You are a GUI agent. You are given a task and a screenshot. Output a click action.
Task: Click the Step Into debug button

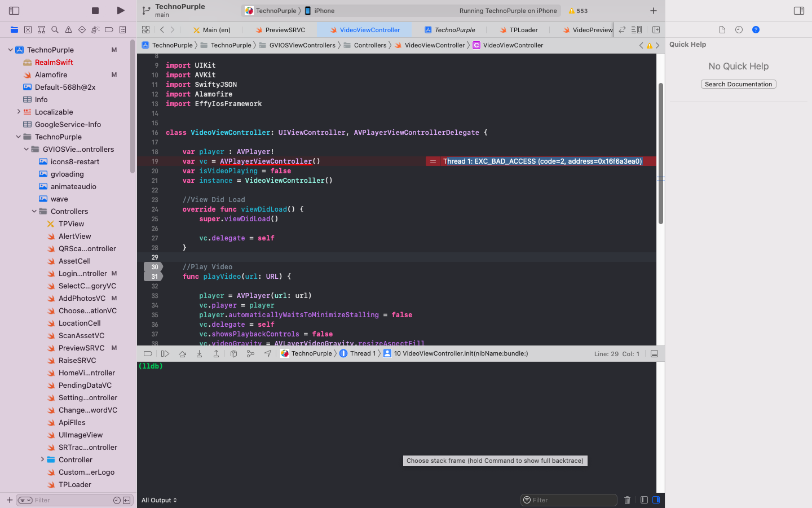[x=199, y=354]
